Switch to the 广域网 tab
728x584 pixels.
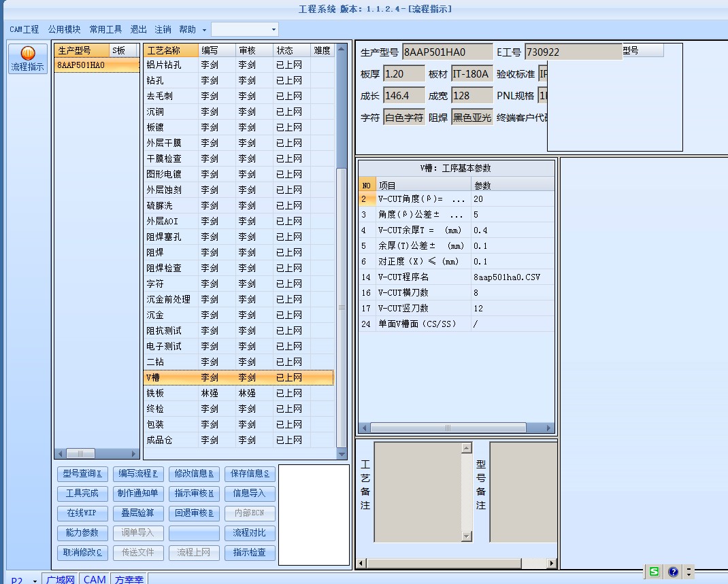point(61,579)
